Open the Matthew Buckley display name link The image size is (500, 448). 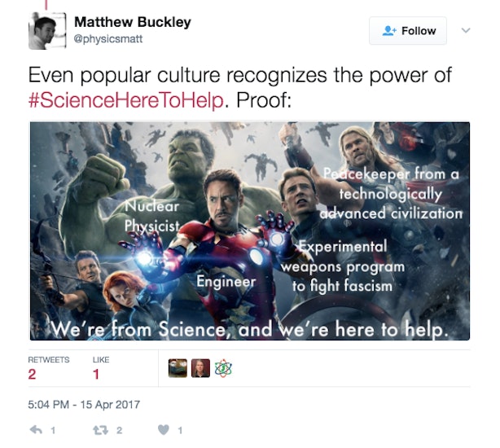tap(133, 22)
